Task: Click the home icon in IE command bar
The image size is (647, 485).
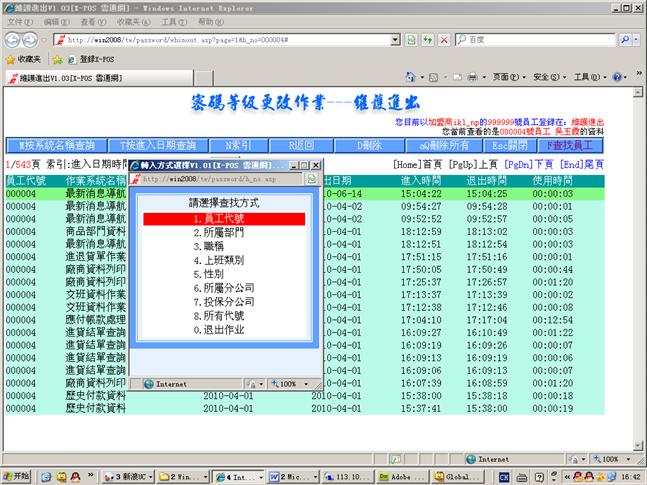Action: [411, 77]
